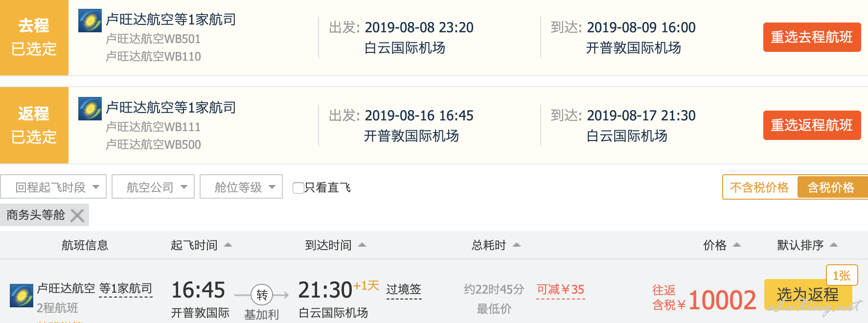Click the 重选去程航班 button

(x=812, y=37)
